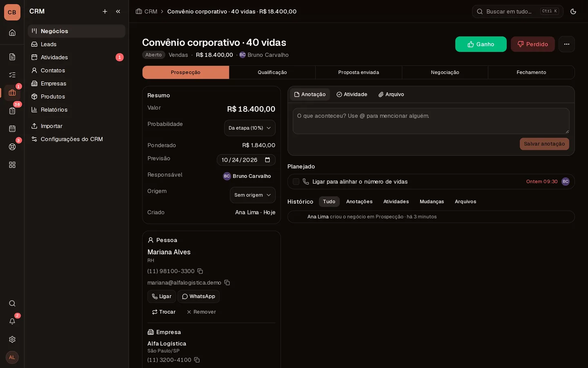Move deal to Qualificação stage
Image resolution: width=588 pixels, height=368 pixels.
(x=272, y=72)
